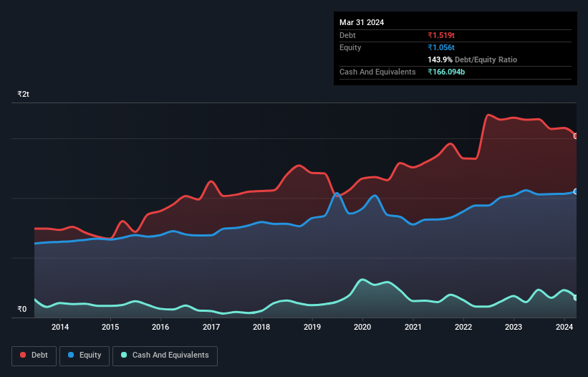Click the 2023 x-axis label
The height and width of the screenshot is (377, 588).
click(514, 327)
